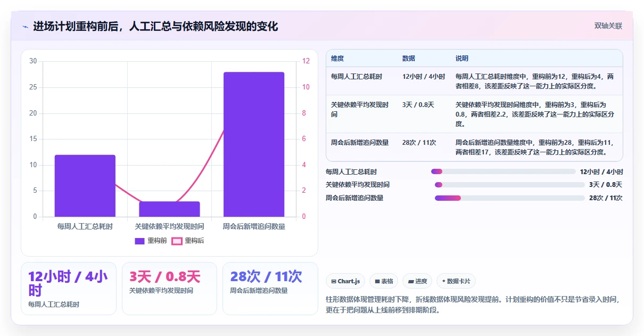The width and height of the screenshot is (644, 336).
Task: Click table cell 12小时 / 4小时
Action: point(424,77)
